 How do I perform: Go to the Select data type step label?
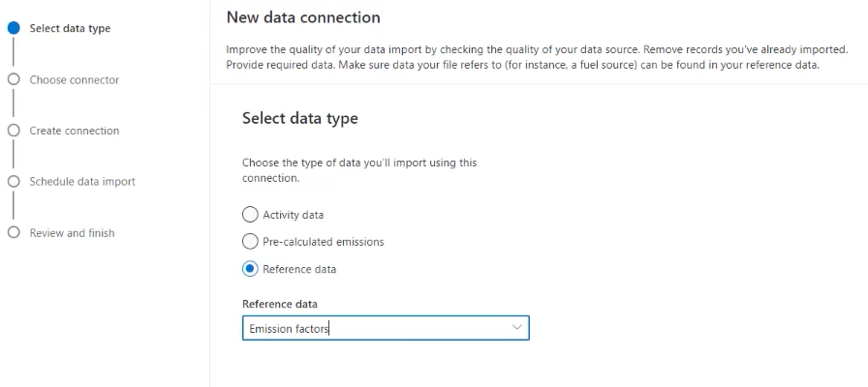(x=70, y=28)
